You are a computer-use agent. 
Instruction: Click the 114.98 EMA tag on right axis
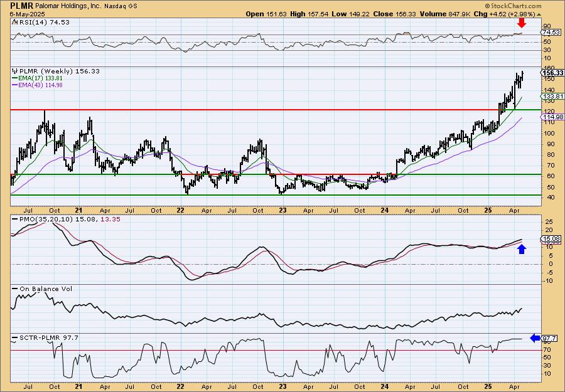(x=551, y=117)
